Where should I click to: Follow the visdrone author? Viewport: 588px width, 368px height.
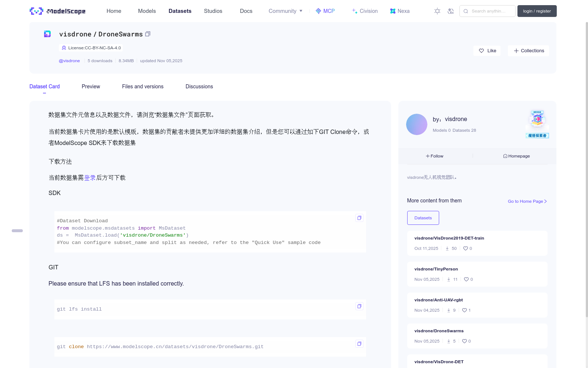pyautogui.click(x=435, y=156)
